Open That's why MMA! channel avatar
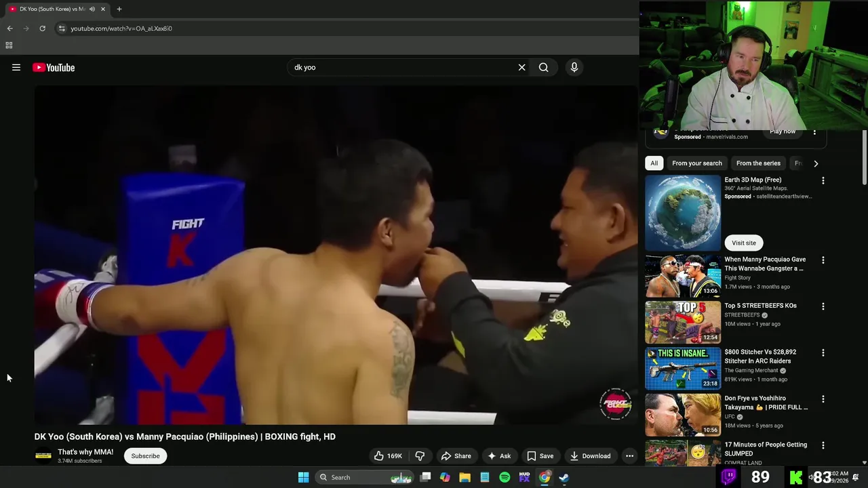 [43, 456]
